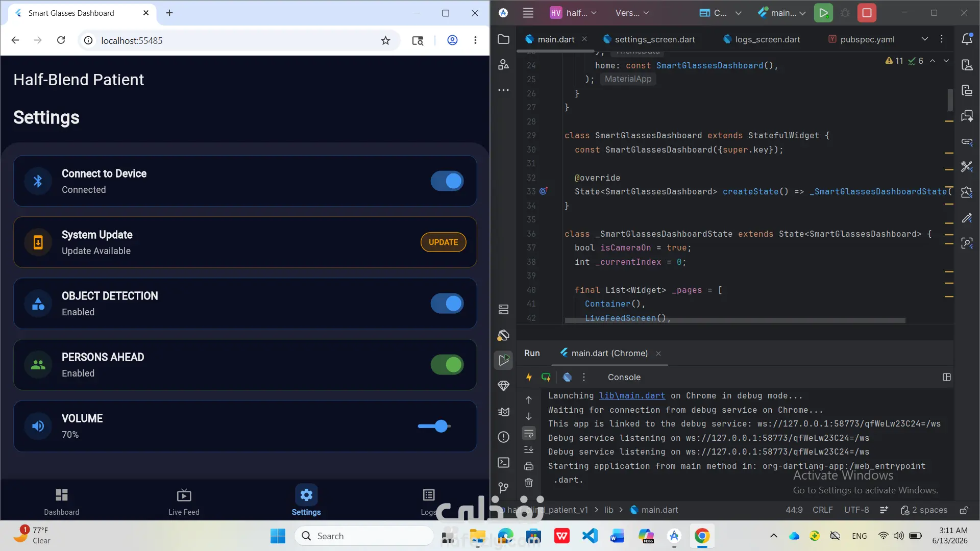Click the Bluetooth icon on Connect to Device card

[x=38, y=181]
